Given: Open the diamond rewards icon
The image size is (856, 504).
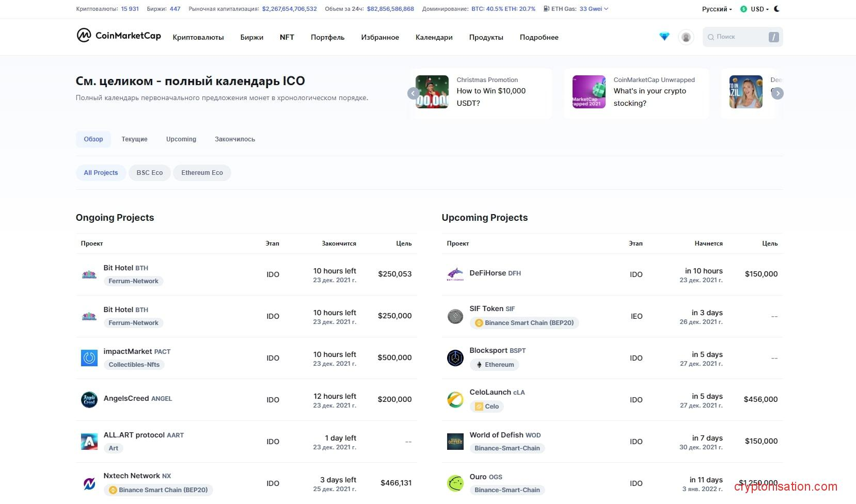Looking at the screenshot, I should [x=664, y=37].
